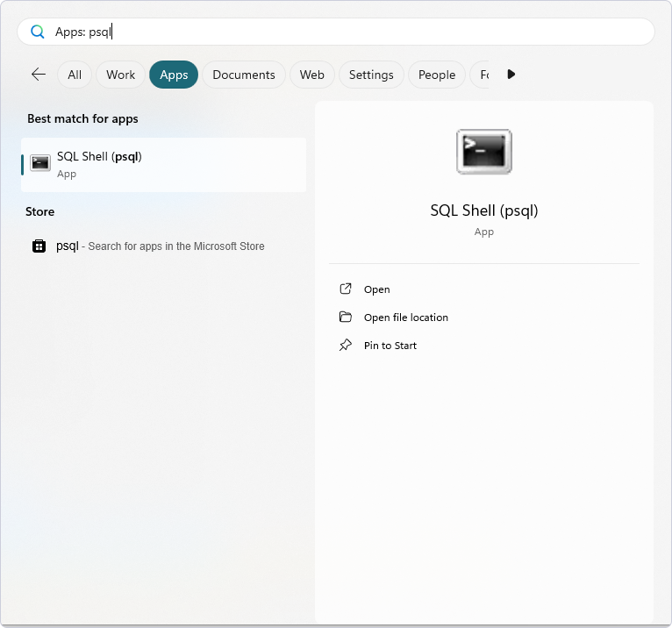The image size is (672, 628).
Task: Click the Microsoft Store bag icon
Action: [39, 246]
